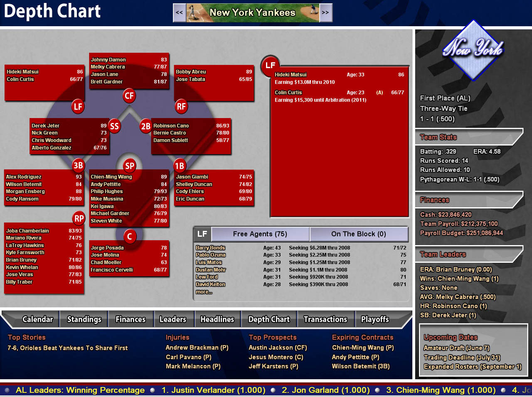
Task: Open free agent Luis Matos
Action: (209, 262)
